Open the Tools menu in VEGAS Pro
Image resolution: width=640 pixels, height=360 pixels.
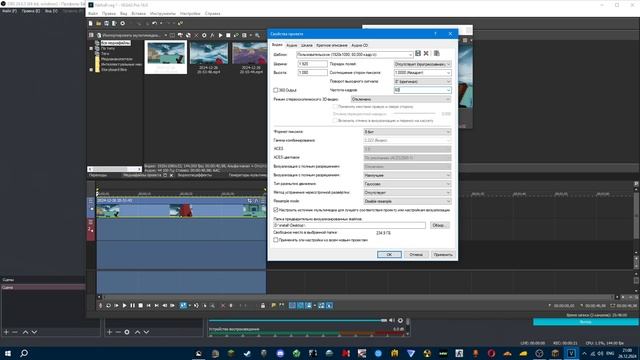pyautogui.click(x=162, y=13)
